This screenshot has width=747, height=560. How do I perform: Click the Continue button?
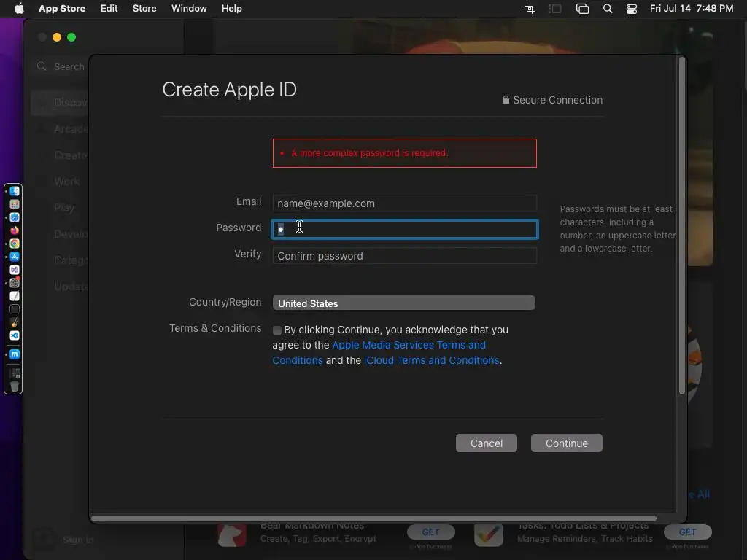tap(566, 443)
